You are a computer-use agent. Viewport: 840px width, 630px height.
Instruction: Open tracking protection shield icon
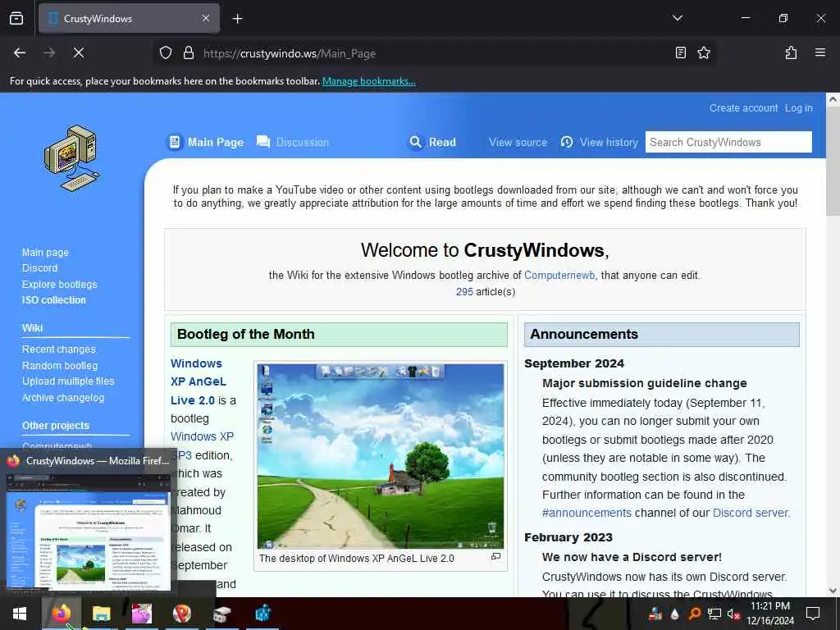tap(166, 52)
